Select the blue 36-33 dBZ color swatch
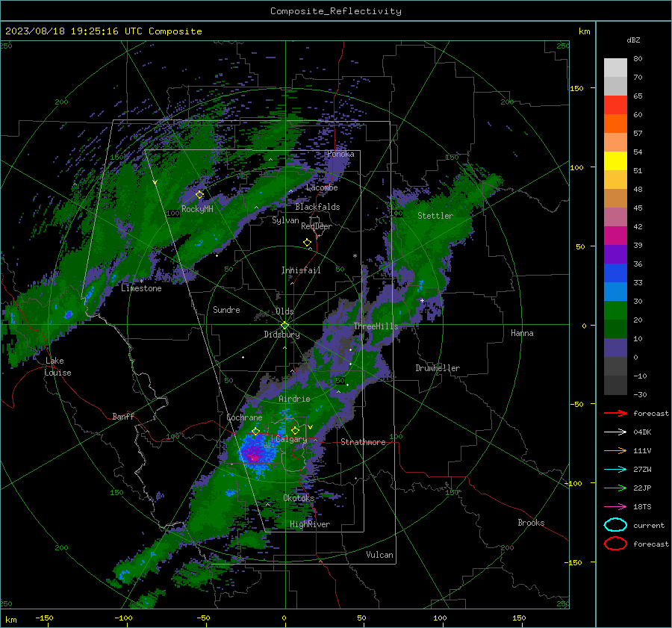This screenshot has height=628, width=672. pyautogui.click(x=615, y=273)
